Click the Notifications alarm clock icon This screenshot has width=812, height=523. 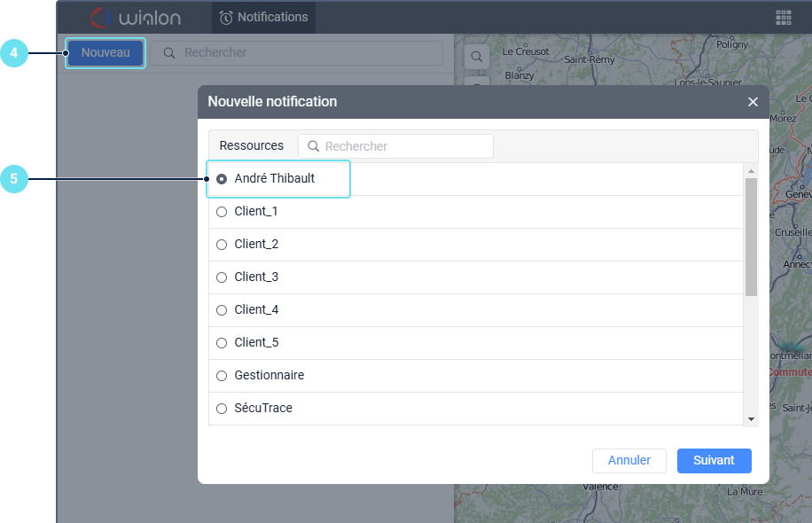click(226, 18)
